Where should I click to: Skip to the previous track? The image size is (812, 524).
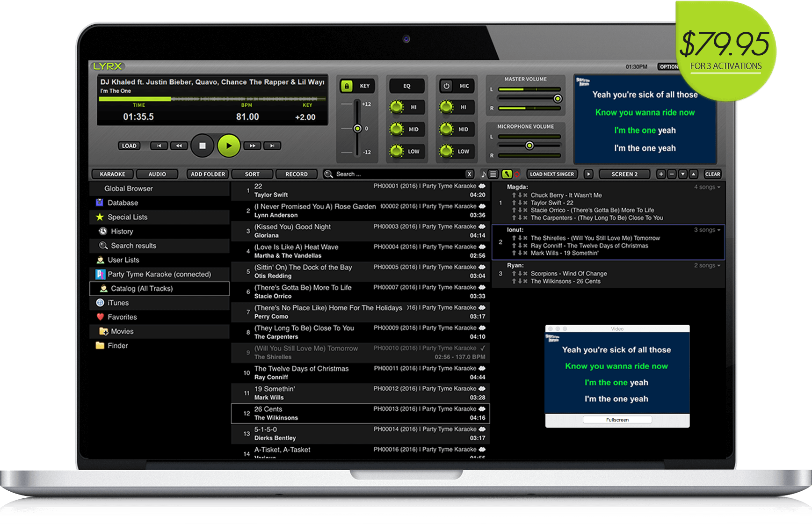pyautogui.click(x=159, y=146)
